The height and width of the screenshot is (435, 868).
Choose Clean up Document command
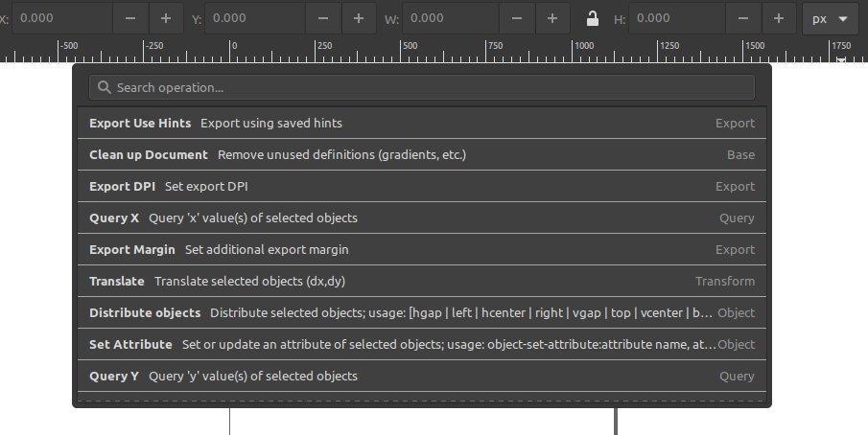pyautogui.click(x=422, y=154)
